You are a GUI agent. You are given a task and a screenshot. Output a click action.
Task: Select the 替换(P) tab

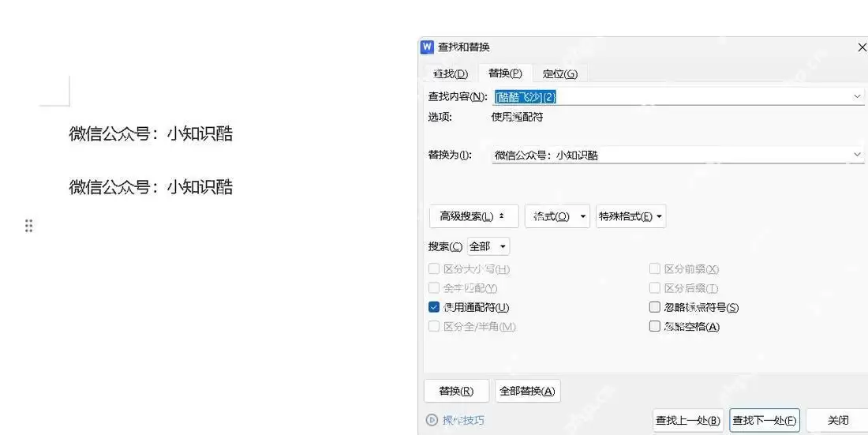(505, 73)
